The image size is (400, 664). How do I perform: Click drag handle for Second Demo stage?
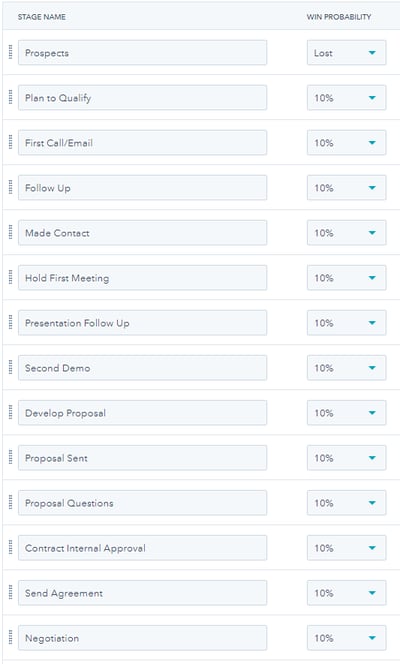coord(11,368)
